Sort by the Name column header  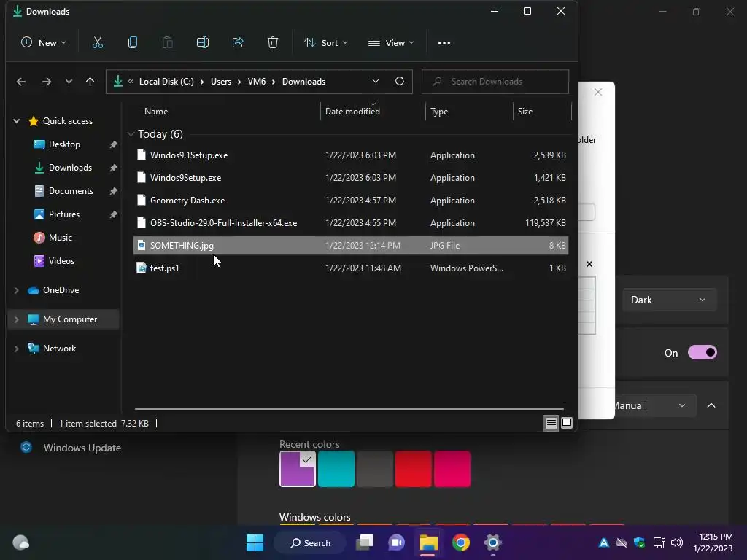(156, 112)
